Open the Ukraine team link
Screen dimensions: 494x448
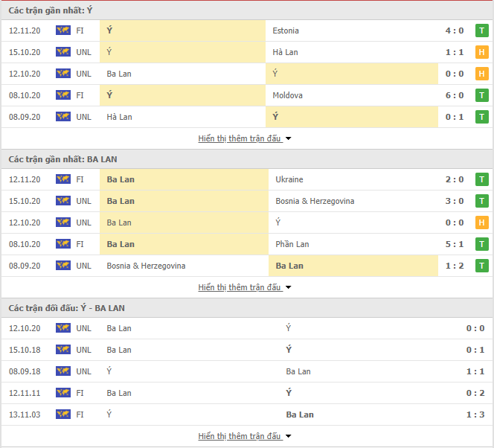click(289, 179)
